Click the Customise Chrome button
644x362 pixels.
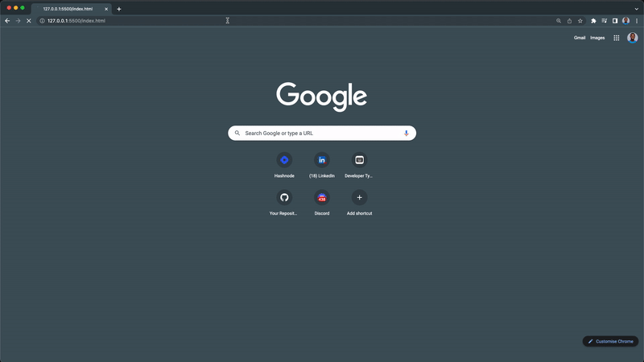610,341
